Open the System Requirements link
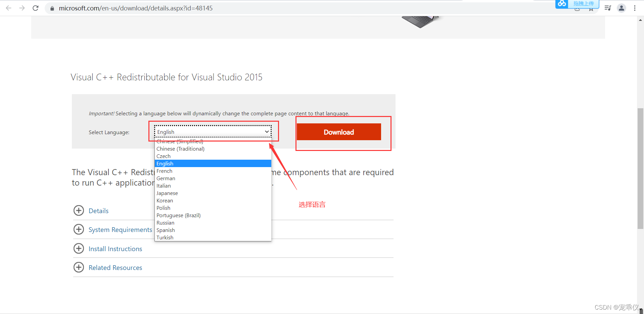The width and height of the screenshot is (644, 314). click(120, 230)
